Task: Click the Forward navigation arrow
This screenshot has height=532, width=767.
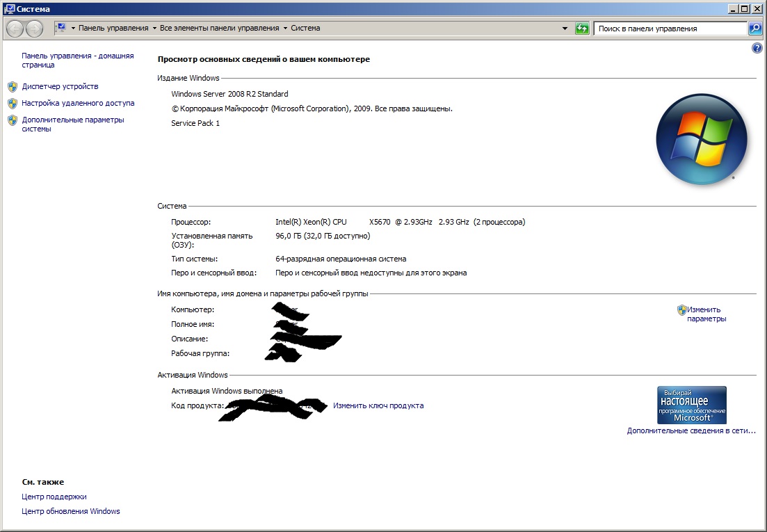Action: tap(34, 29)
